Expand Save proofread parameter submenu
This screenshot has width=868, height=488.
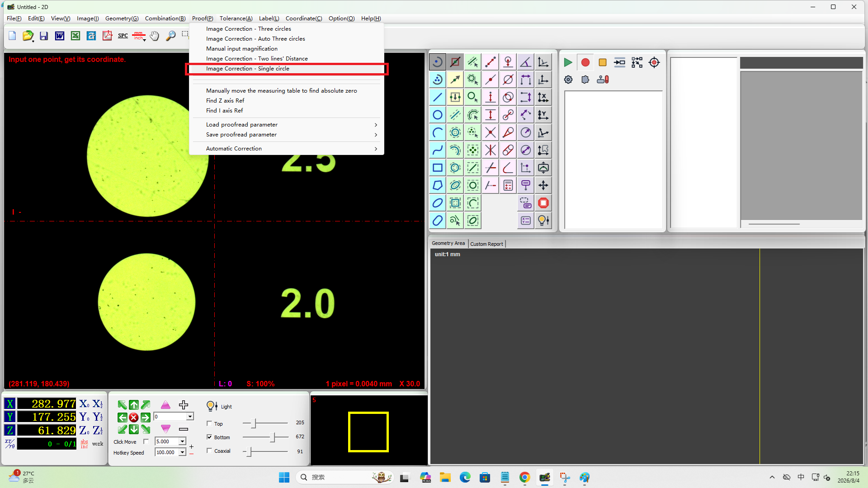pyautogui.click(x=287, y=135)
